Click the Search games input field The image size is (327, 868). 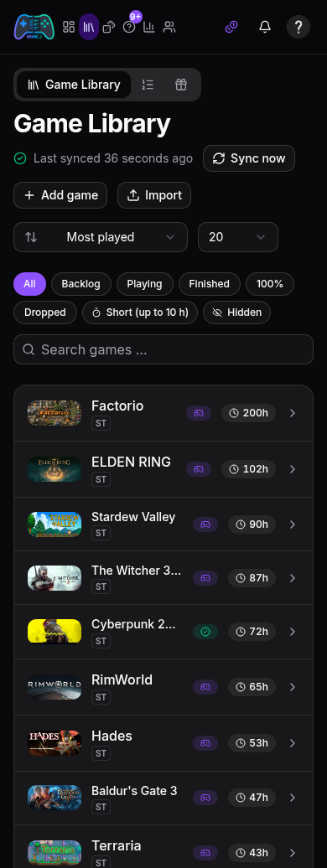coord(163,349)
